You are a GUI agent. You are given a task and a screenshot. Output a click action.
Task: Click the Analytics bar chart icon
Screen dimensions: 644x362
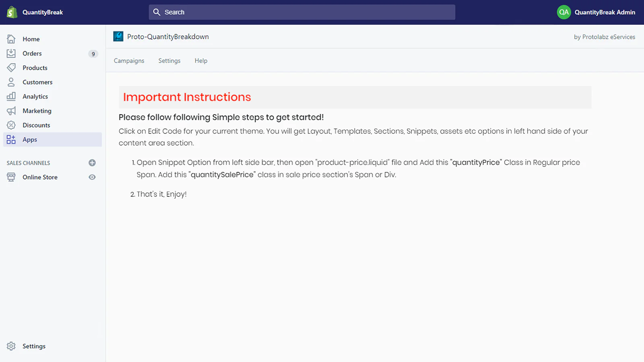click(11, 97)
